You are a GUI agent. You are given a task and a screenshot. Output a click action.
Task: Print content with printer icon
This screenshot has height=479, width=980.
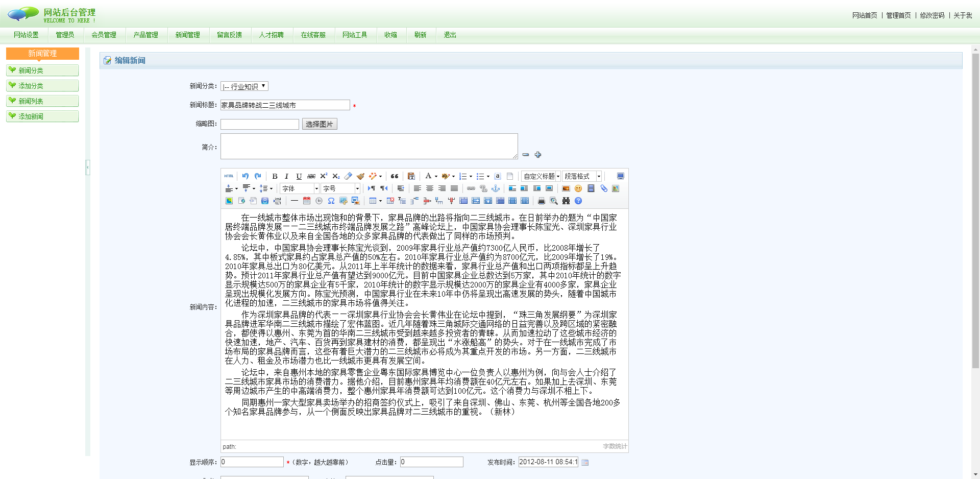tap(542, 201)
